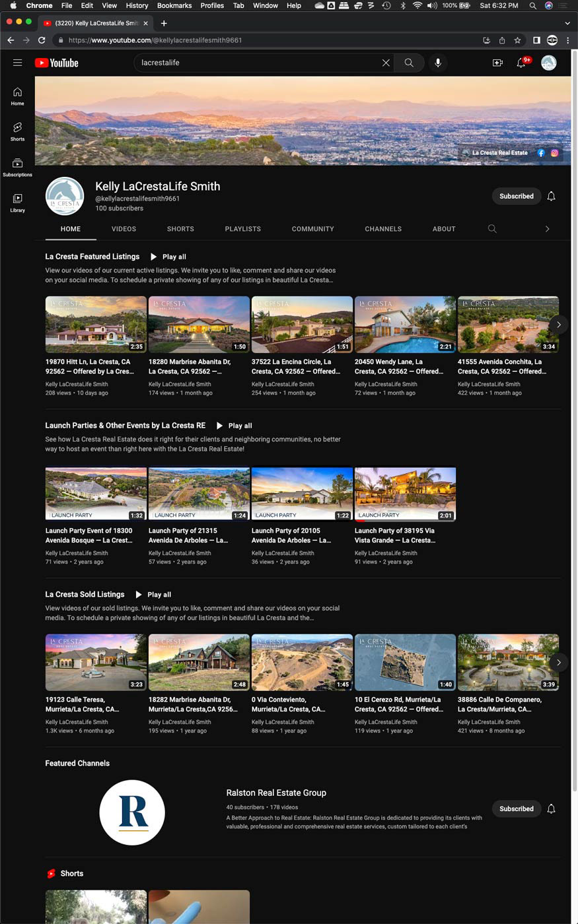
Task: Click the Ralston Real Estate Group logo
Action: pos(132,812)
